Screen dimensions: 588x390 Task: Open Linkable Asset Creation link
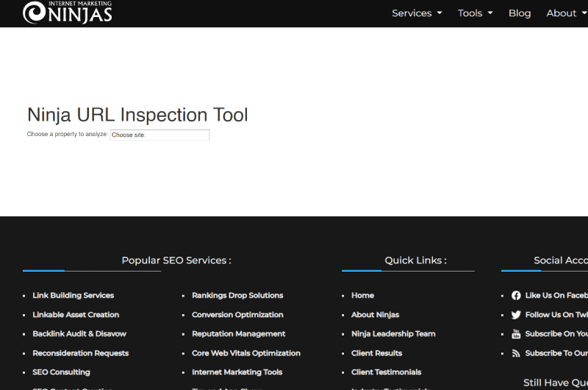tap(76, 314)
